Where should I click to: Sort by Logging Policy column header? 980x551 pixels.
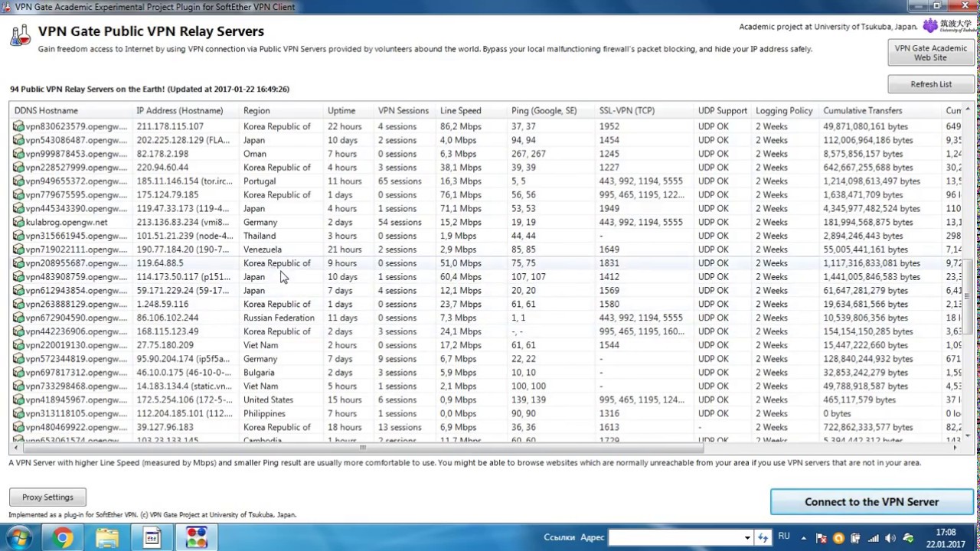[784, 111]
